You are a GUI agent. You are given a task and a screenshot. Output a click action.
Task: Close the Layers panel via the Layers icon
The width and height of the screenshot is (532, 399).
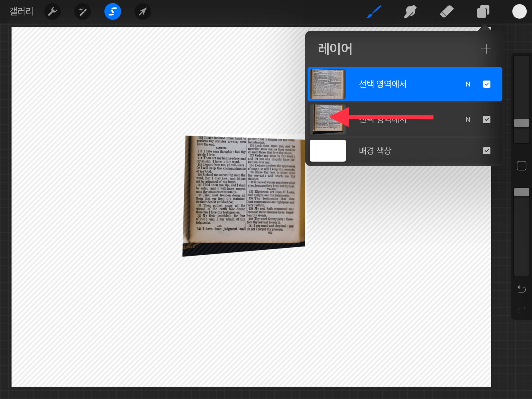(x=483, y=11)
